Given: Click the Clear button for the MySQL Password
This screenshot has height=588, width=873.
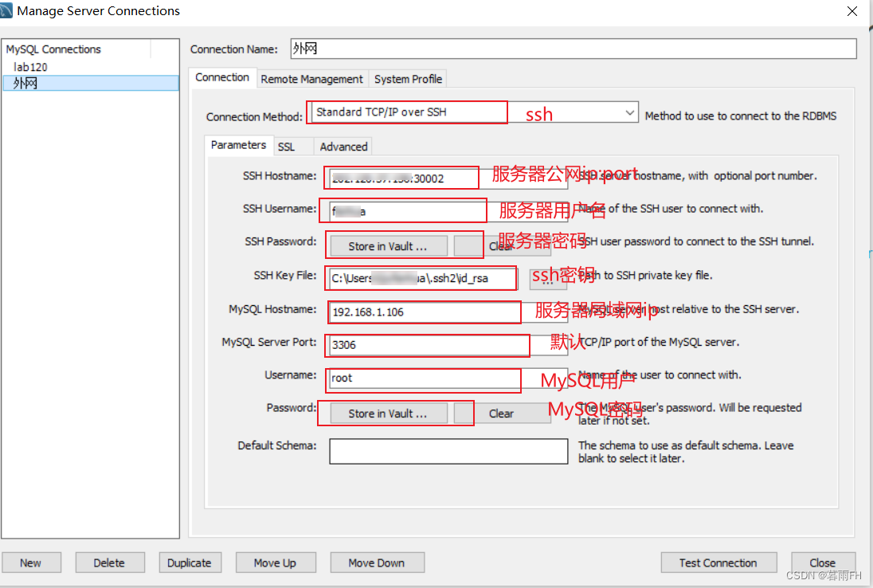Looking at the screenshot, I should pyautogui.click(x=503, y=413).
